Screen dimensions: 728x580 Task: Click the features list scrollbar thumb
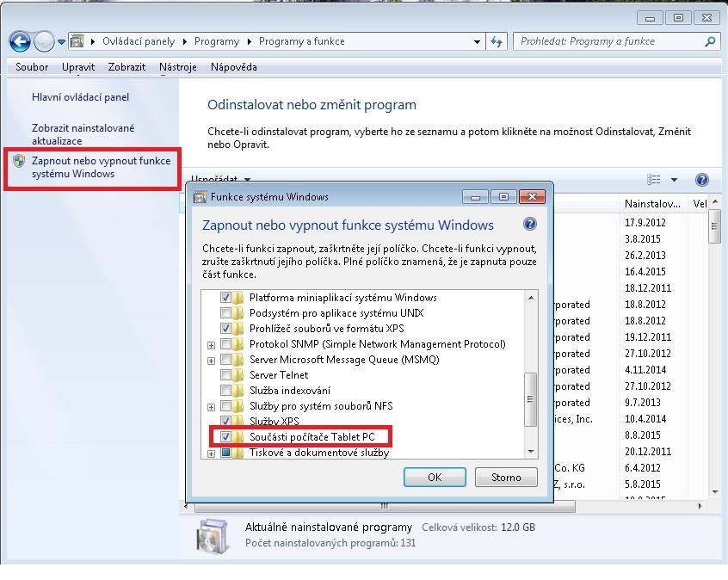click(530, 399)
